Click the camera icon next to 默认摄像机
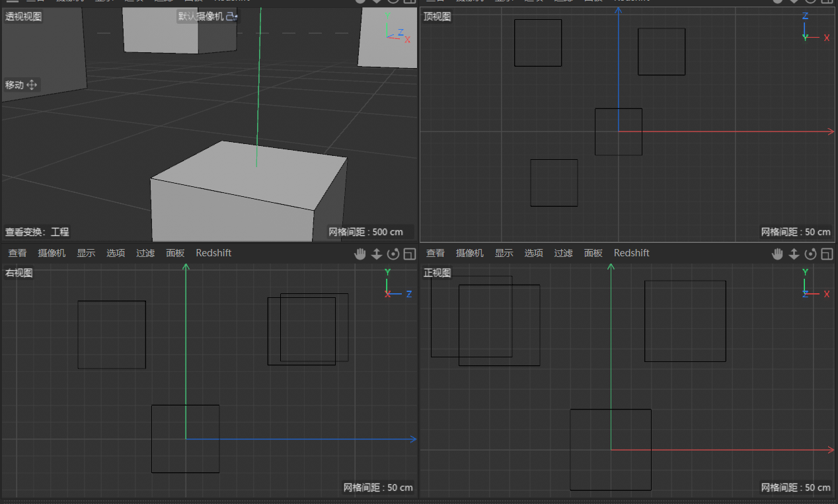The image size is (838, 504). (231, 17)
